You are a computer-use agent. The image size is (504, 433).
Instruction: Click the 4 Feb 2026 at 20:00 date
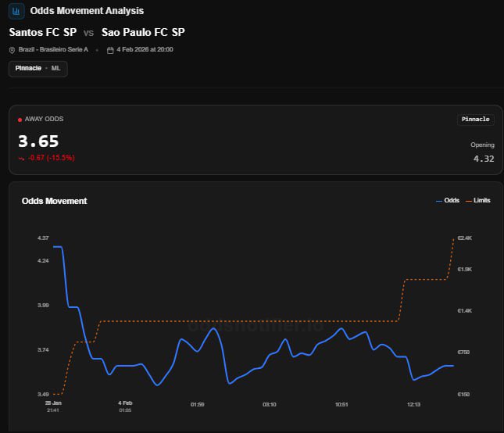click(145, 49)
